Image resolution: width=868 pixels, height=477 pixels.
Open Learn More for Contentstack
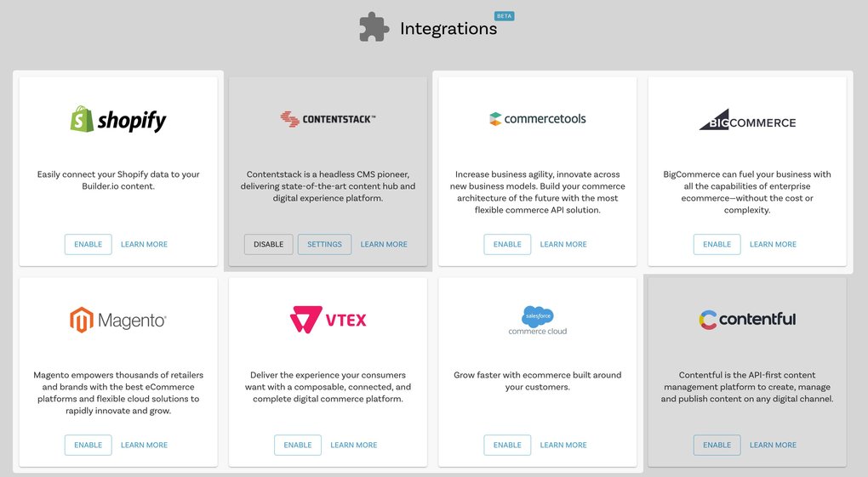tap(384, 244)
